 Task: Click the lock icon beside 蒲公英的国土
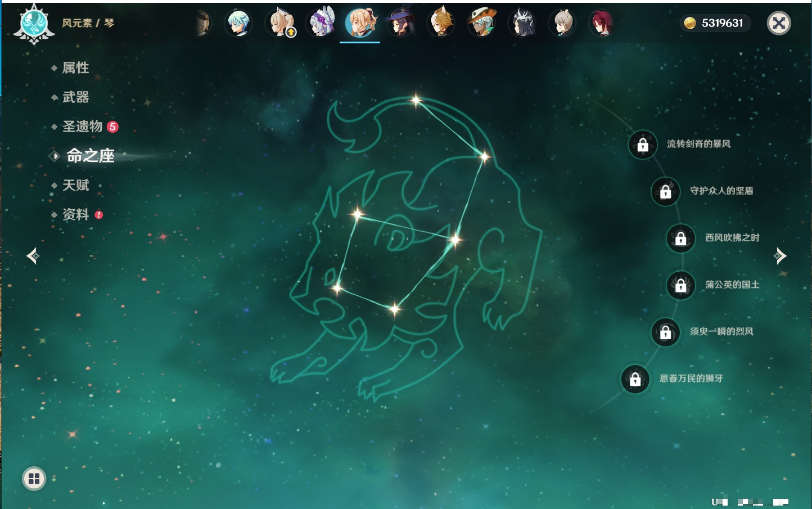pyautogui.click(x=681, y=285)
